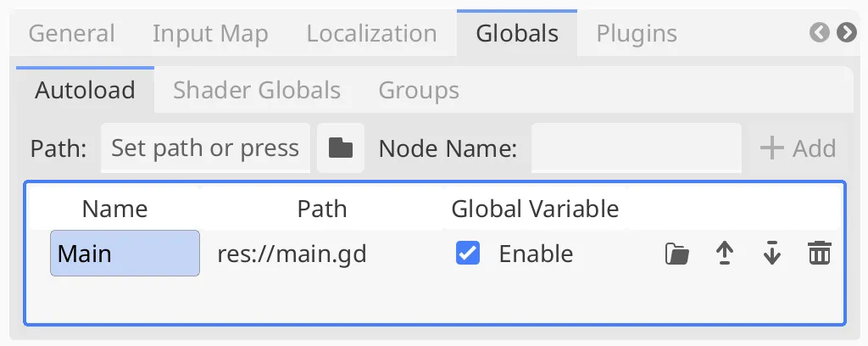This screenshot has height=346, width=868.
Task: Go to the Localization tab
Action: coord(372,33)
